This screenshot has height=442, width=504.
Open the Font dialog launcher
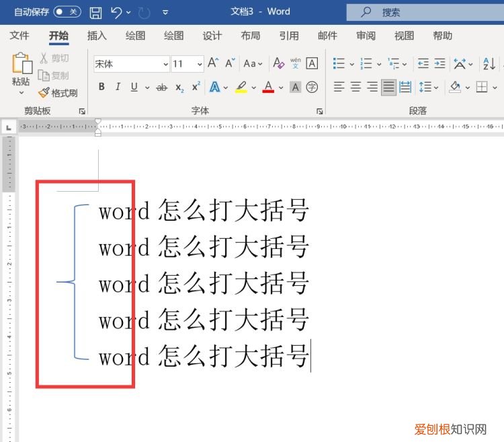pos(319,111)
